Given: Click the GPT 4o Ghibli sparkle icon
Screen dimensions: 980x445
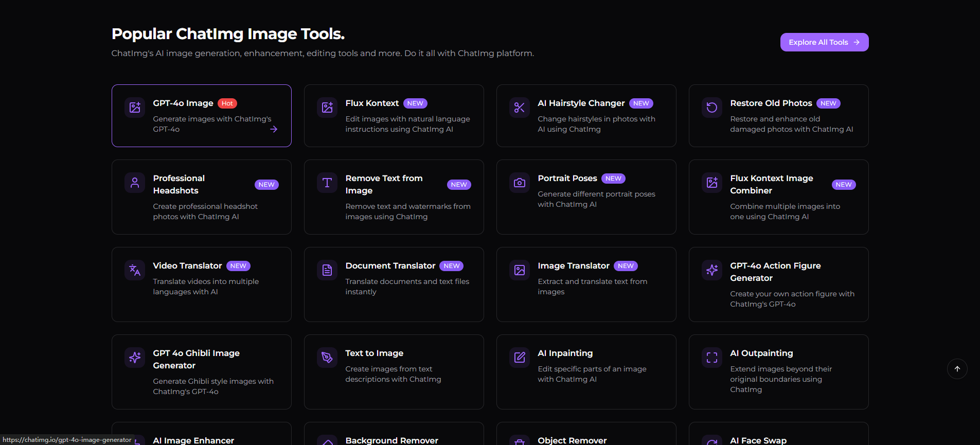Looking at the screenshot, I should (x=135, y=358).
